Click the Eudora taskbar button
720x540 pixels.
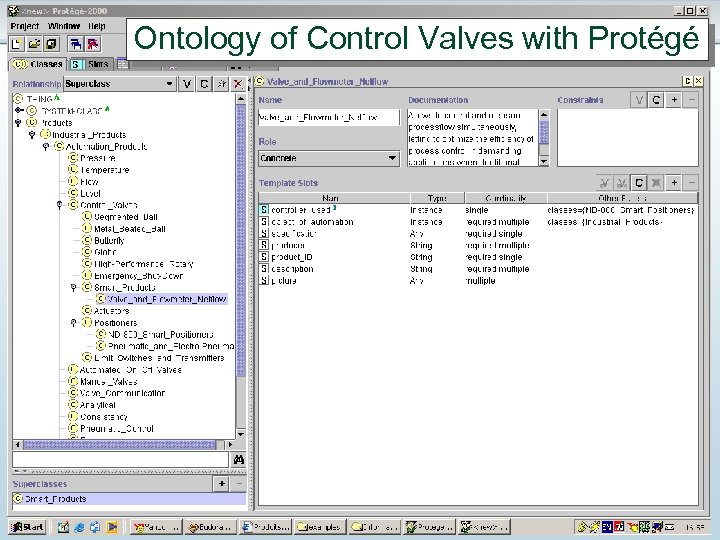pyautogui.click(x=211, y=527)
